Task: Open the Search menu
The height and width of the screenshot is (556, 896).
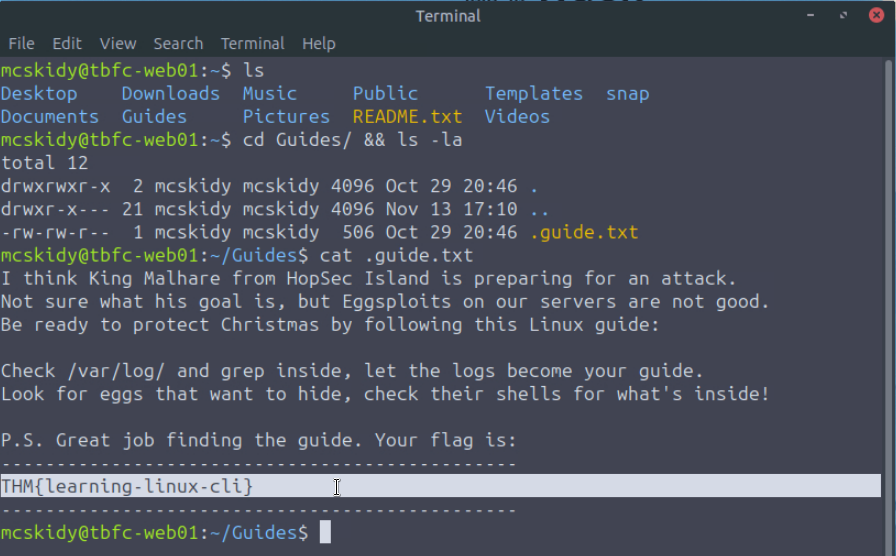Action: pyautogui.click(x=178, y=44)
